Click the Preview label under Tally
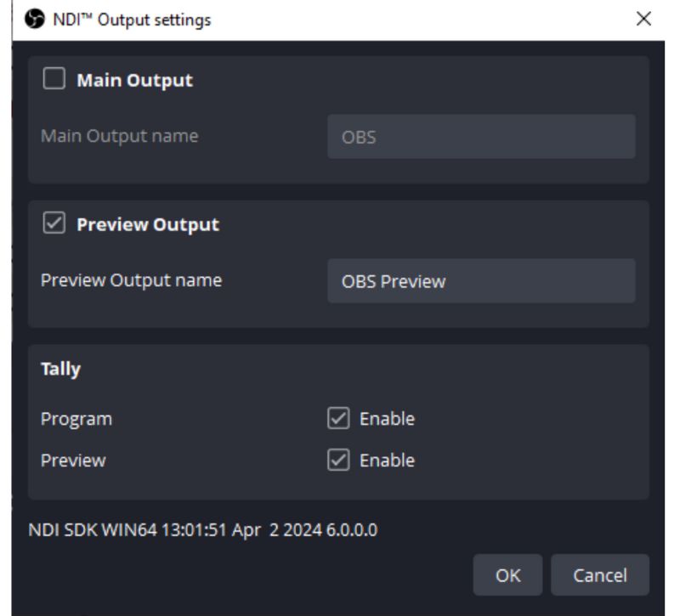The image size is (680, 616). click(x=73, y=461)
